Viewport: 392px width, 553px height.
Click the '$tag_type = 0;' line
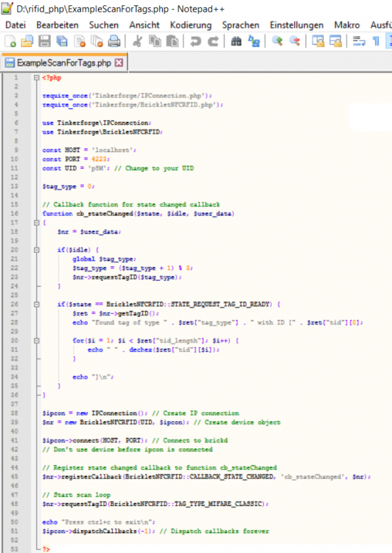click(69, 187)
